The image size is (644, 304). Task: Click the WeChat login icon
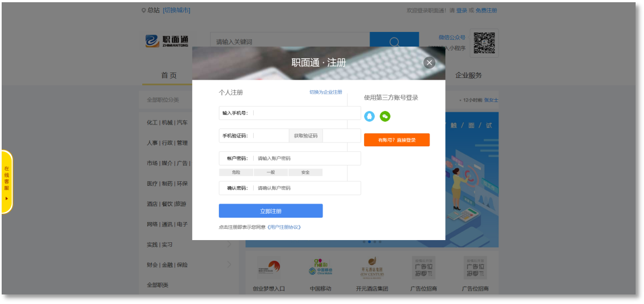[x=385, y=116]
